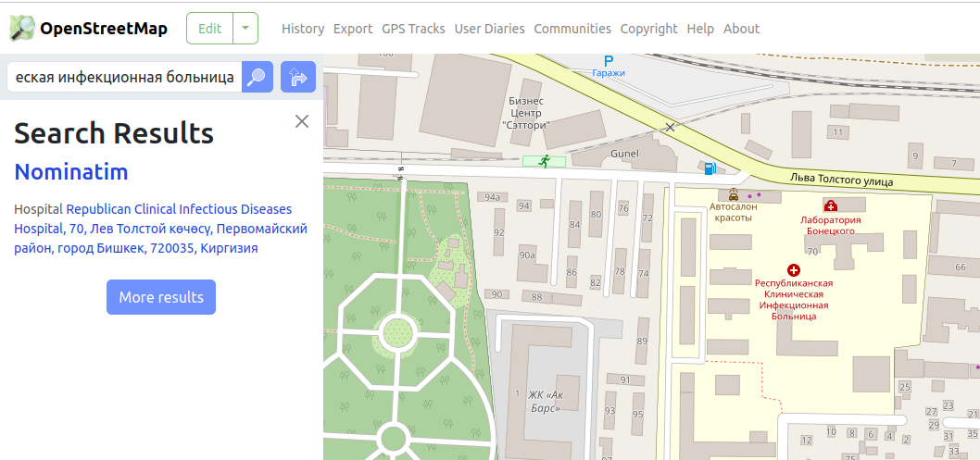Open the Copyright page link
Screen dimensions: 980x460
tap(648, 29)
